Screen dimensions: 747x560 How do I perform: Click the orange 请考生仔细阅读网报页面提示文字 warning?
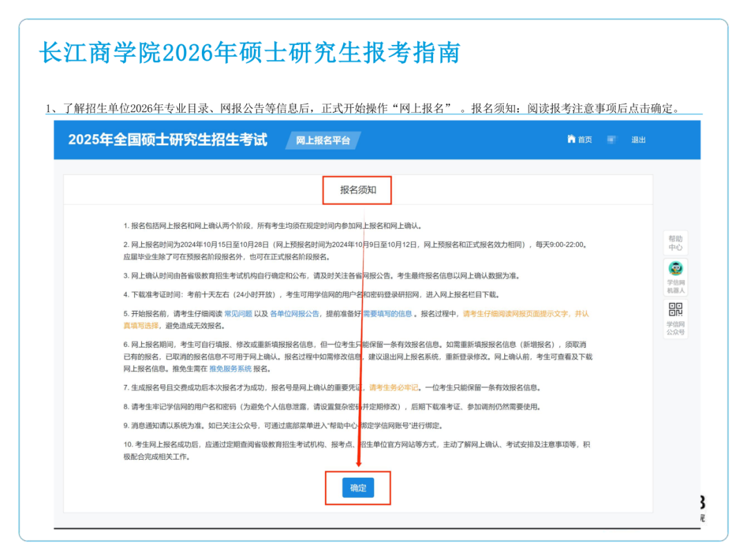(526, 314)
